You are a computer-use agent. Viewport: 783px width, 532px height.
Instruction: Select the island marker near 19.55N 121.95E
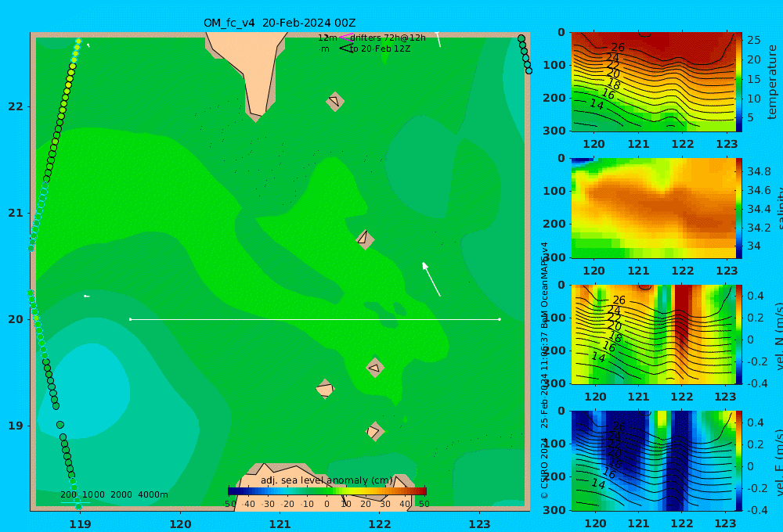[375, 368]
